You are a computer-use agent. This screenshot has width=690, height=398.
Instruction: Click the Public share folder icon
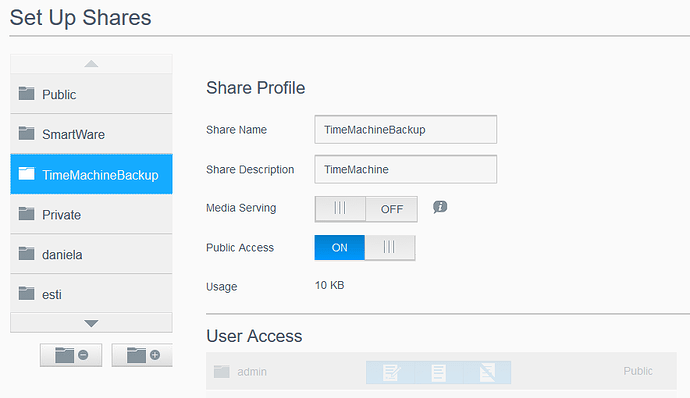pyautogui.click(x=26, y=93)
